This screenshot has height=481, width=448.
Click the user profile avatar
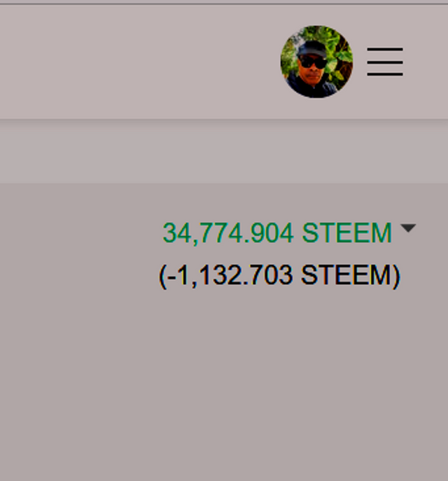coord(316,62)
